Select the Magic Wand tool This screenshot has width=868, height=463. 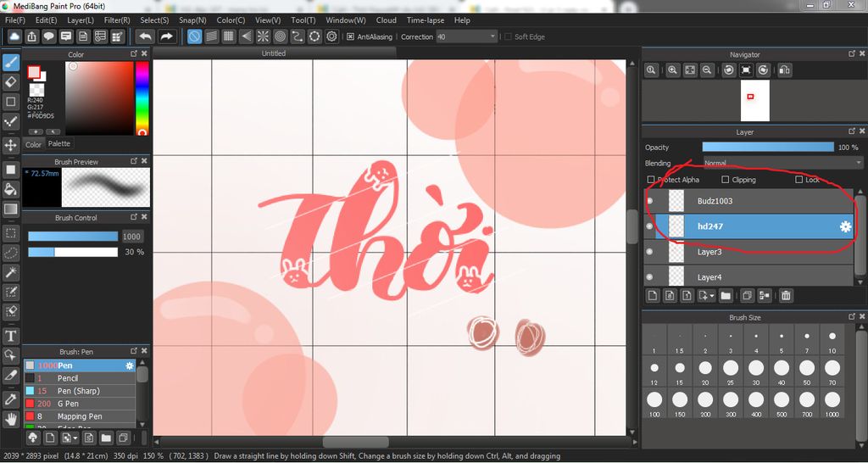coord(10,272)
